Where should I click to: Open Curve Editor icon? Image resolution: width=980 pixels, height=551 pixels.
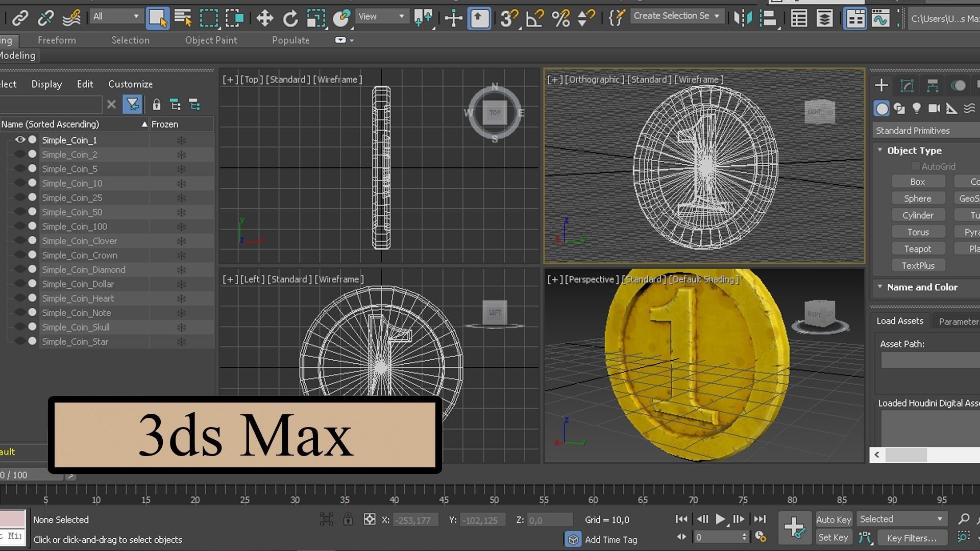[880, 18]
